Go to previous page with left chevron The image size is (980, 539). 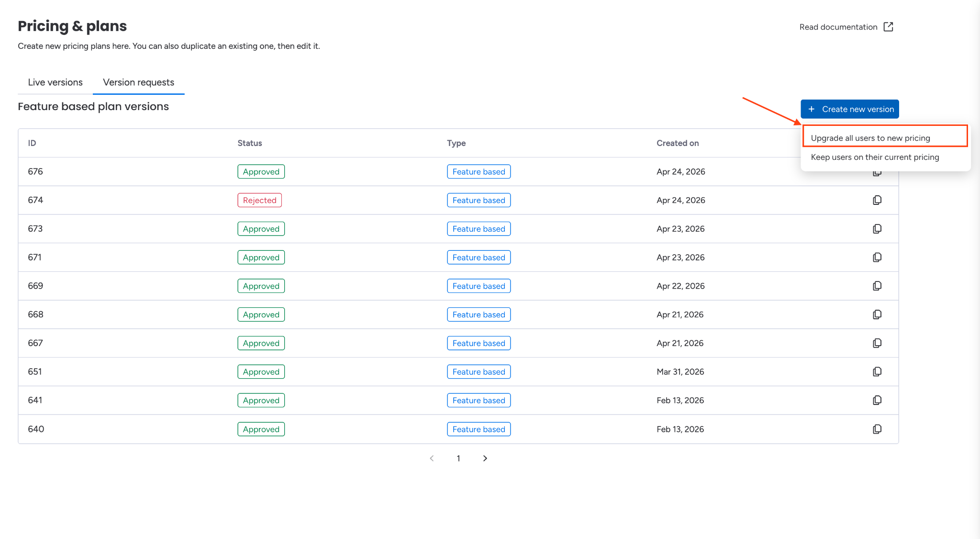(432, 458)
